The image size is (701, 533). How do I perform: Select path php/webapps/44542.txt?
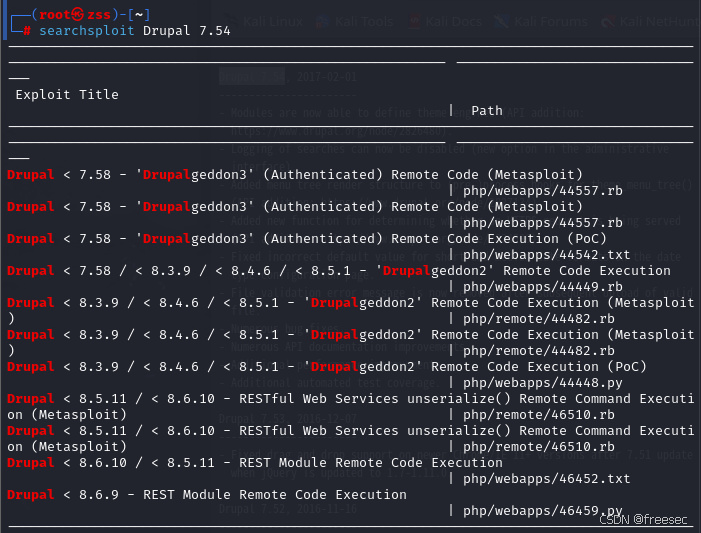click(x=546, y=255)
